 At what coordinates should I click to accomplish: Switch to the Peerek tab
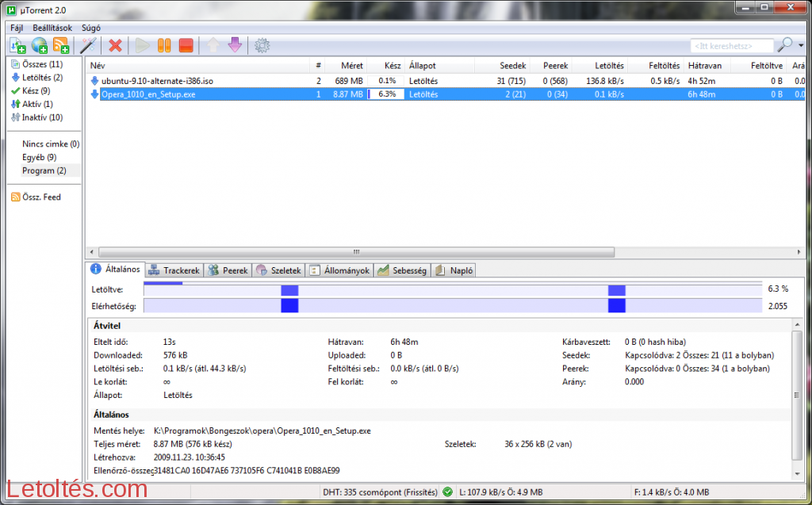228,270
